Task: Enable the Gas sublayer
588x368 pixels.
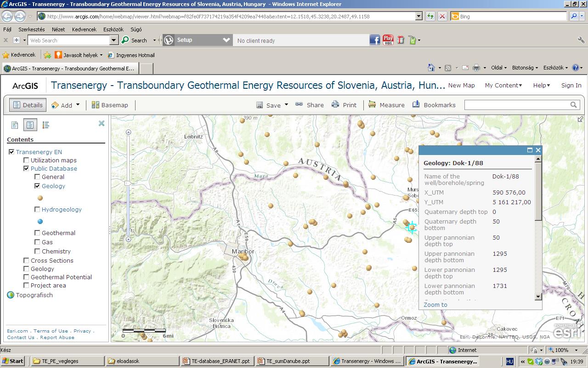Action: pyautogui.click(x=37, y=242)
